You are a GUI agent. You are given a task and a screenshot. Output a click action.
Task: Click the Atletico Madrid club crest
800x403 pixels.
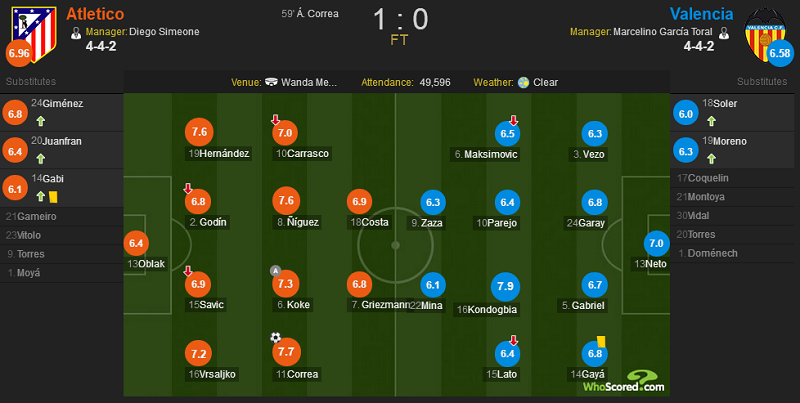[34, 34]
